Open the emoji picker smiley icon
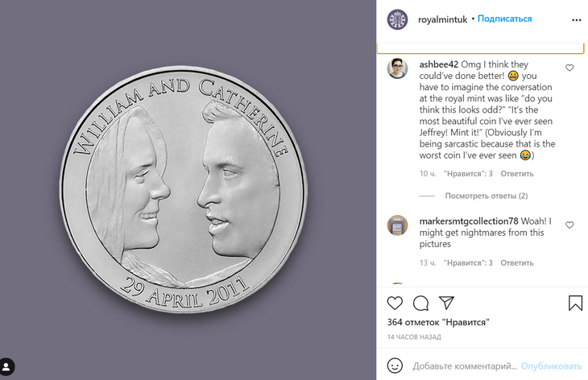The width and height of the screenshot is (588, 380). pos(395,366)
